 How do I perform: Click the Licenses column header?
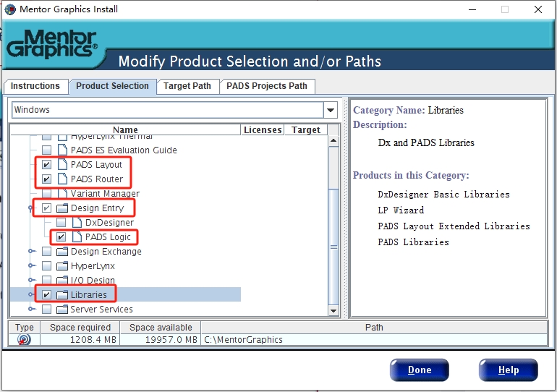tap(262, 130)
